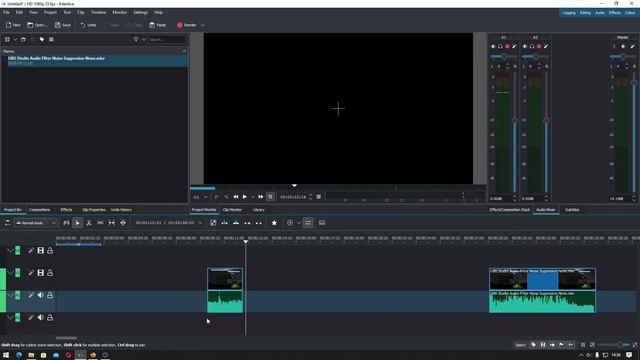Open the Timeline menu
This screenshot has height=360, width=640.
click(x=98, y=13)
